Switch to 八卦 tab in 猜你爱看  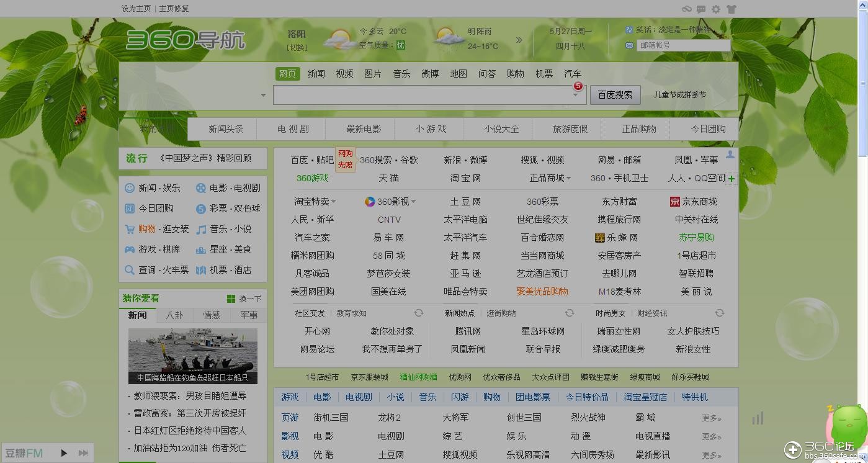(x=174, y=315)
